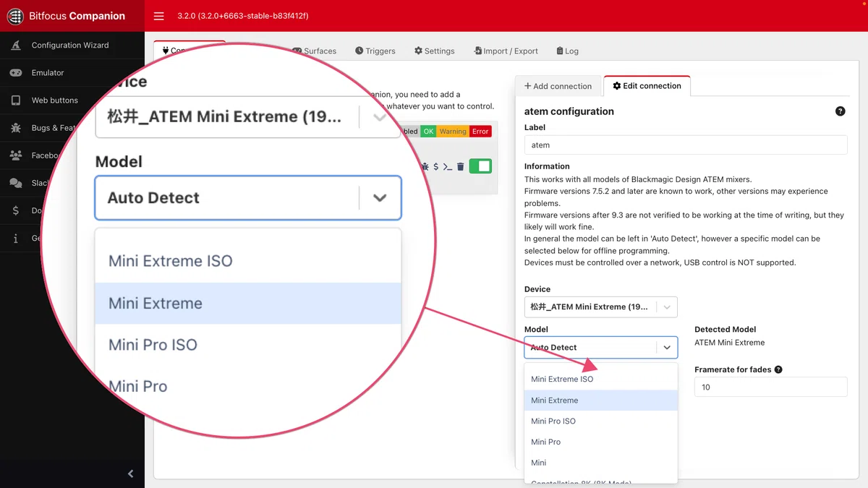The image size is (868, 488).
Task: Toggle the green connection enable switch
Action: click(x=480, y=166)
